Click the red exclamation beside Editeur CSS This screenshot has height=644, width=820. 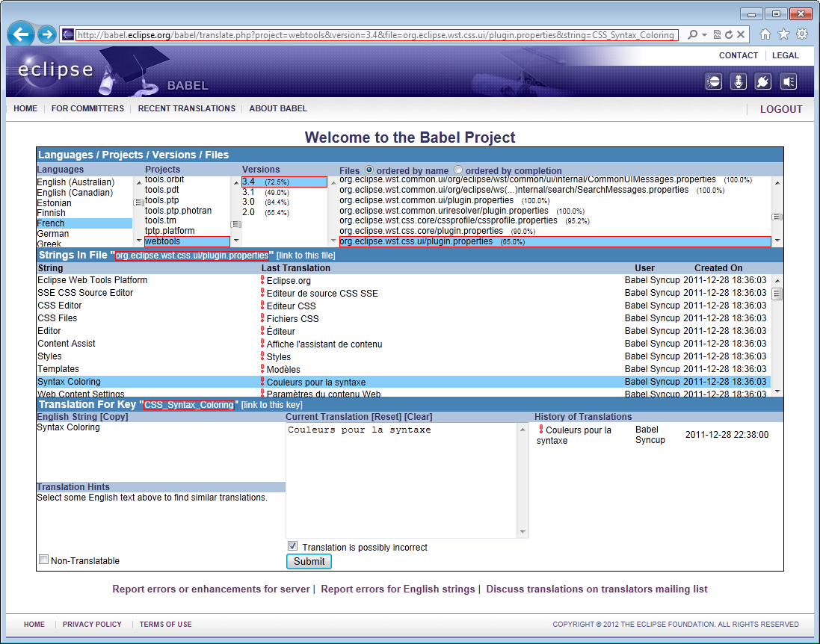click(262, 306)
